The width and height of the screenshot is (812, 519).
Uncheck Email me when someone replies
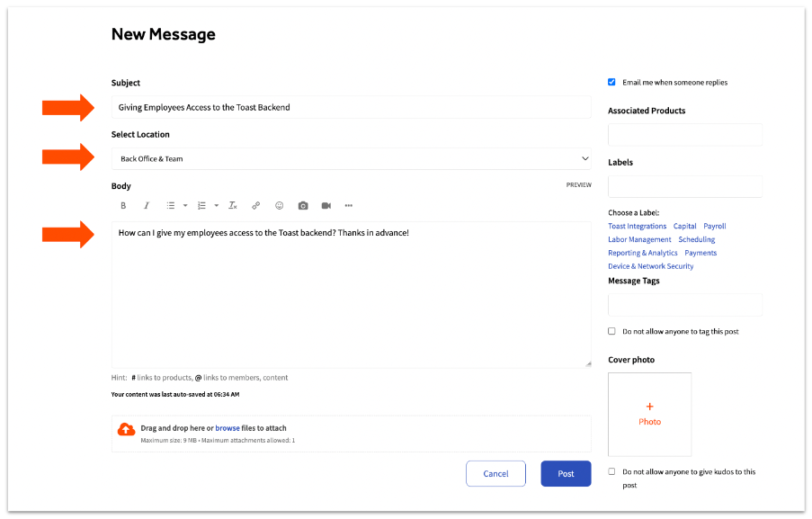[x=612, y=82]
